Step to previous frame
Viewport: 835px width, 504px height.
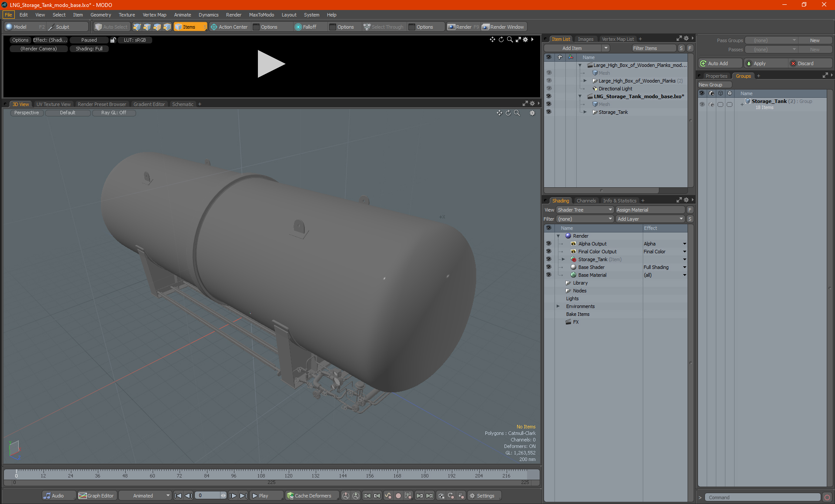[188, 496]
